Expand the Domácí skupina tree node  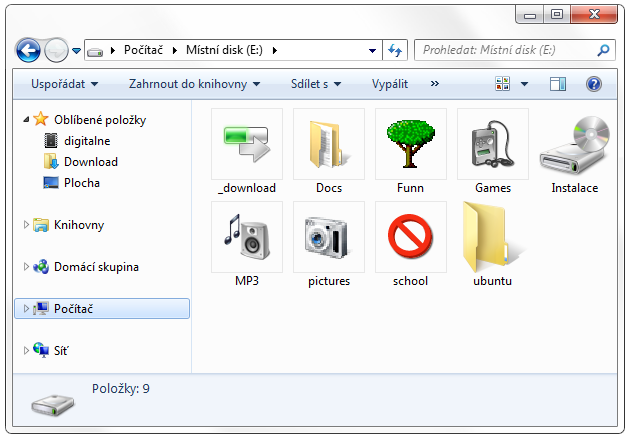tap(26, 266)
